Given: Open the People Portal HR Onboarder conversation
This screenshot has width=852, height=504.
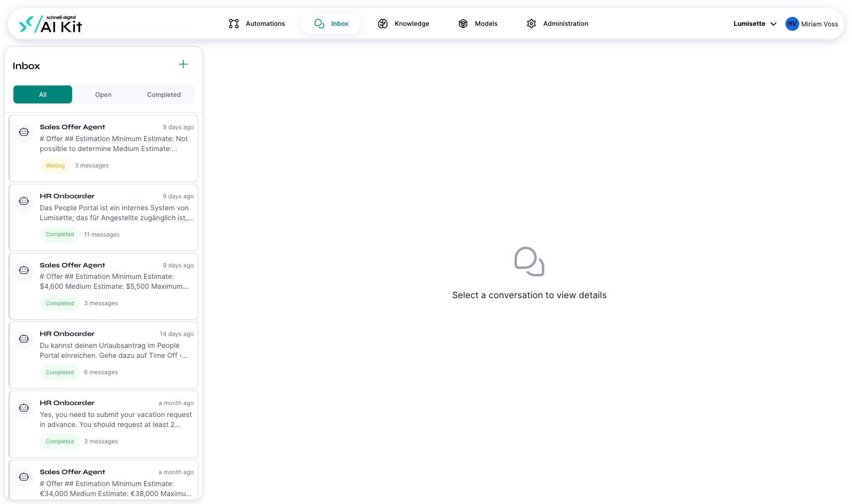Looking at the screenshot, I should [103, 217].
